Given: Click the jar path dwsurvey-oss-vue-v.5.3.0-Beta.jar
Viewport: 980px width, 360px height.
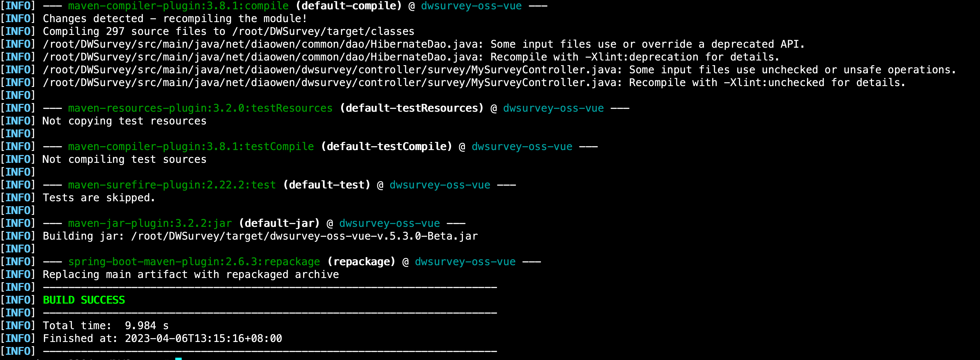Looking at the screenshot, I should pyautogui.click(x=304, y=236).
